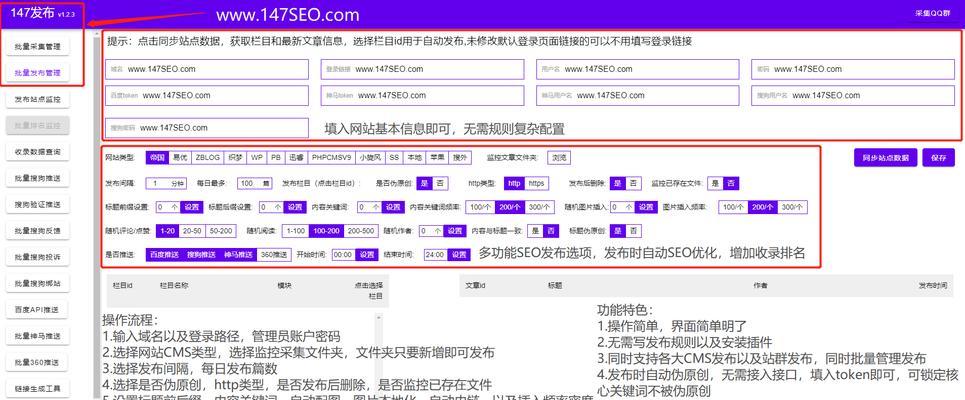Open 批量发布管理 in the sidebar
965x400 pixels.
point(38,73)
